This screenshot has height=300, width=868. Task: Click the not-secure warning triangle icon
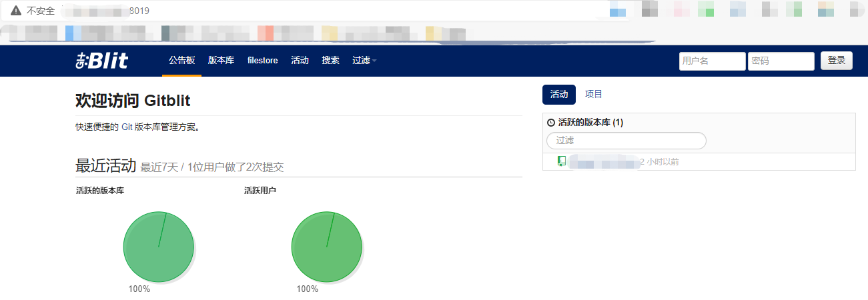(16, 11)
